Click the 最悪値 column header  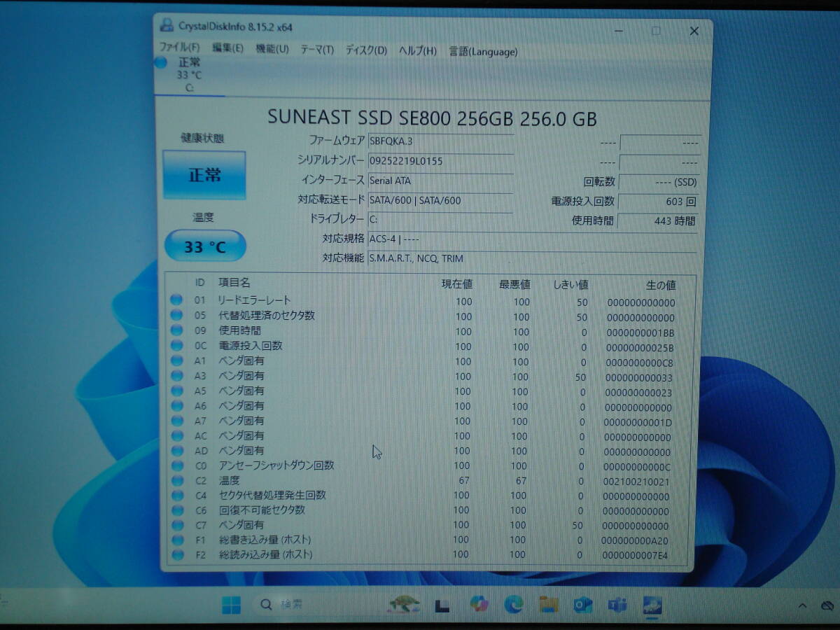click(x=514, y=284)
